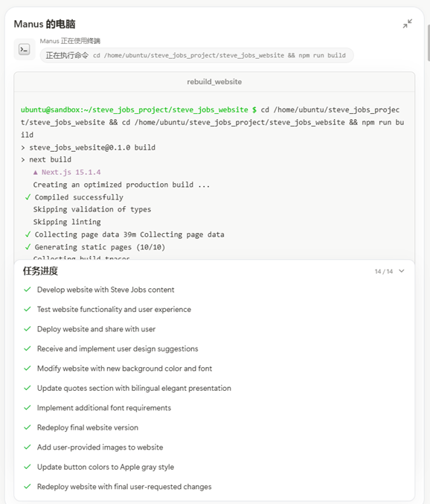The width and height of the screenshot is (430, 504).
Task: Click the right-side vertical scrollbar thumb
Action: (x=429, y=42)
